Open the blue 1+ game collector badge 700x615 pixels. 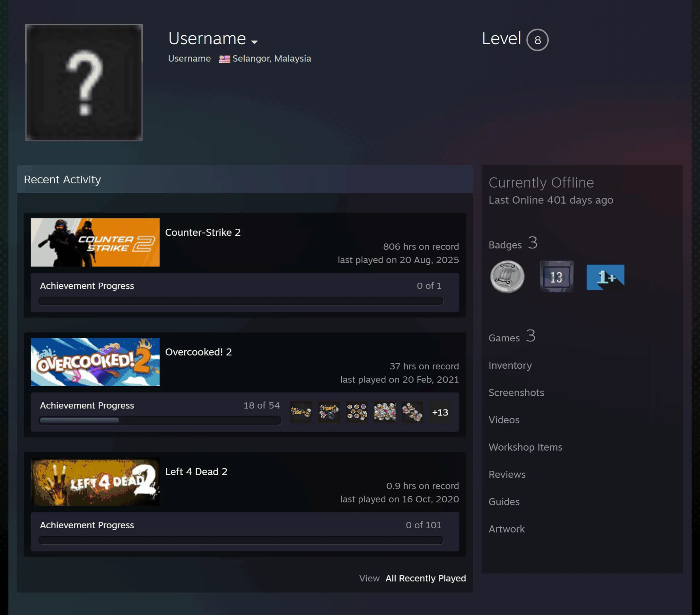(x=605, y=277)
